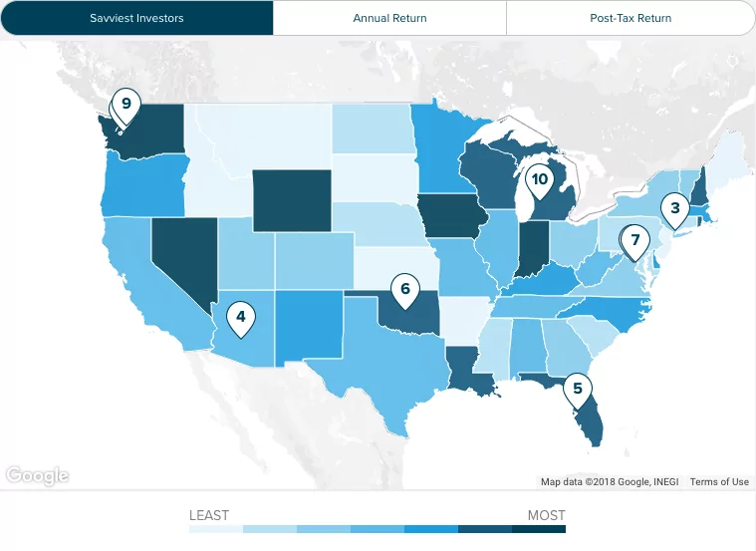Viewport: 756px width, 551px height.
Task: Click map pin number 5 in Florida
Action: coord(577,391)
